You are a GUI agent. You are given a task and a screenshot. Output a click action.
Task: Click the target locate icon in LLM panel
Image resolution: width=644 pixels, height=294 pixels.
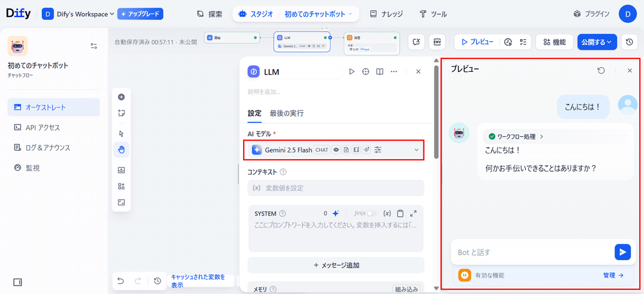(x=366, y=71)
